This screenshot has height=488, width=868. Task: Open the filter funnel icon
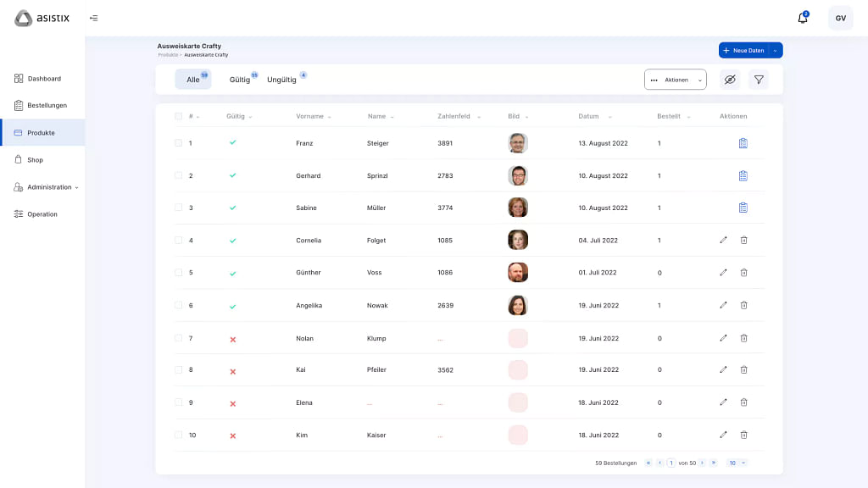759,80
